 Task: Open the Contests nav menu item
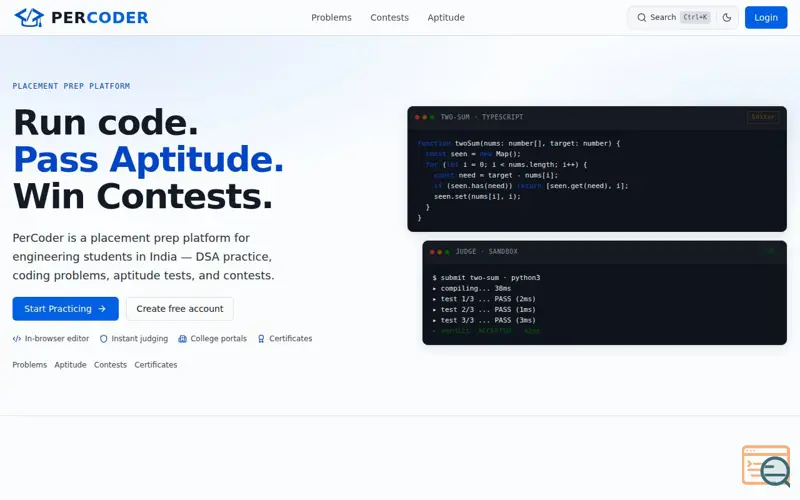389,17
